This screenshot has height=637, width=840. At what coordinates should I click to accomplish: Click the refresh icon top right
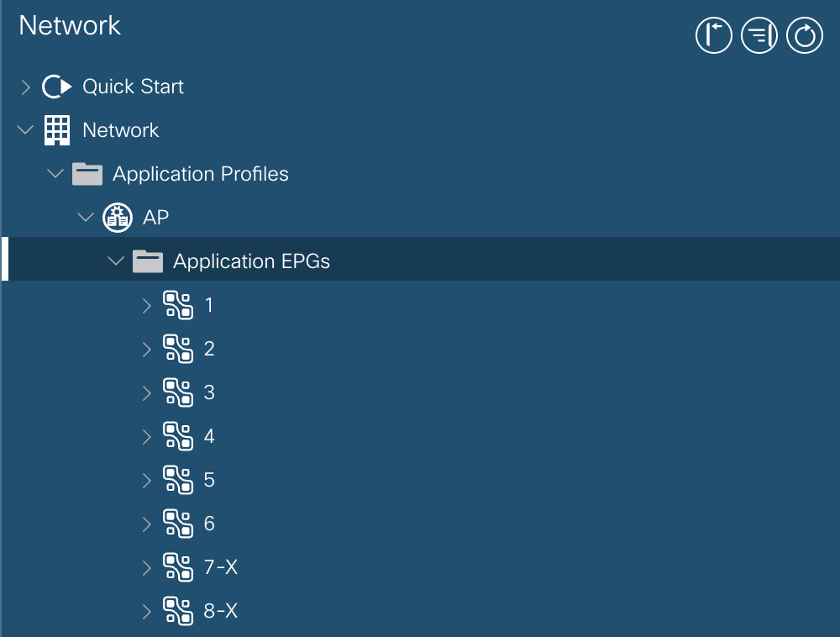(804, 35)
